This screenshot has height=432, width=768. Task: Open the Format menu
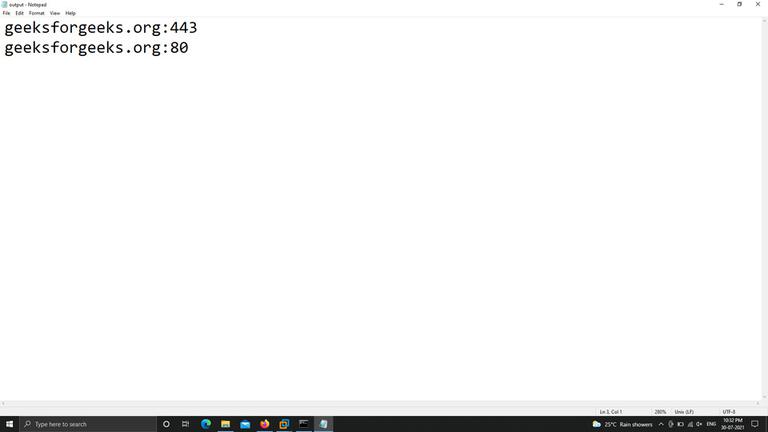(x=37, y=13)
